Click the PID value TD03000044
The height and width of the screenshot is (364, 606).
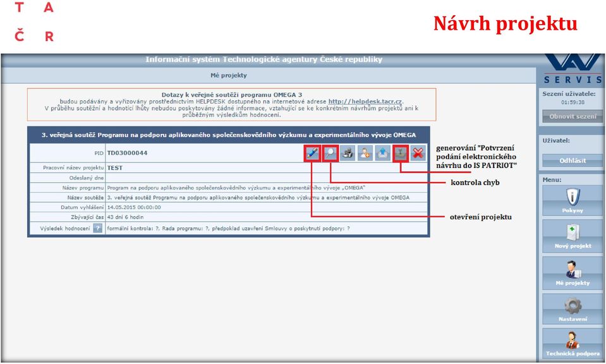(127, 153)
